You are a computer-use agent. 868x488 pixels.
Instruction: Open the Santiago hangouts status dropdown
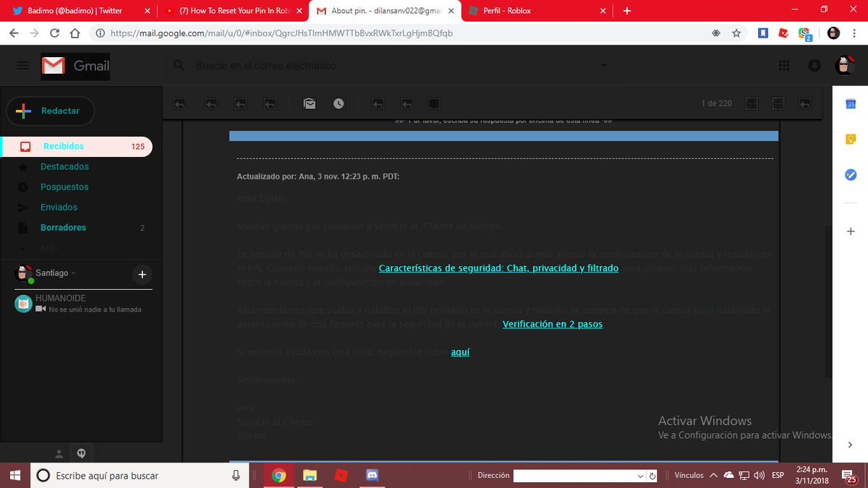(55, 273)
